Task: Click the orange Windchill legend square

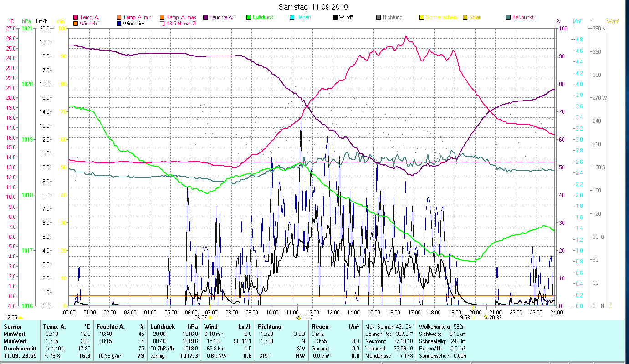Action: [x=76, y=23]
